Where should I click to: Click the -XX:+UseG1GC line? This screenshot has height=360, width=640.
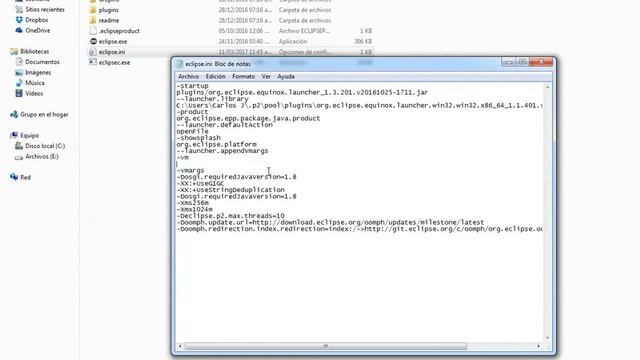(x=200, y=184)
